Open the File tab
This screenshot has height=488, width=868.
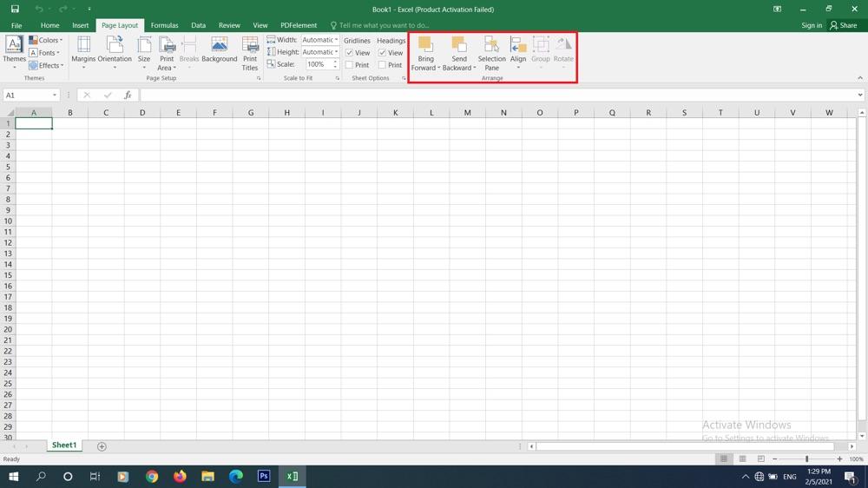(x=16, y=25)
